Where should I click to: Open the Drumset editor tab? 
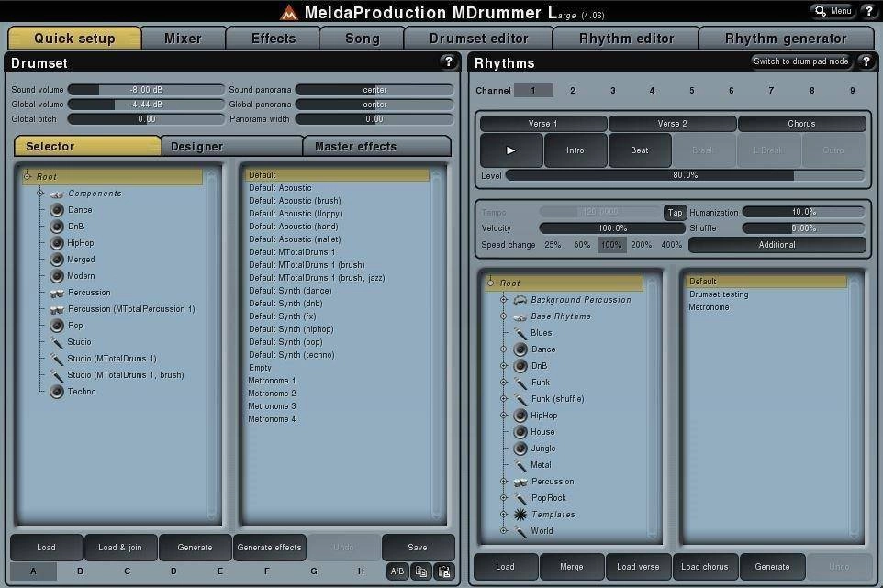point(478,39)
